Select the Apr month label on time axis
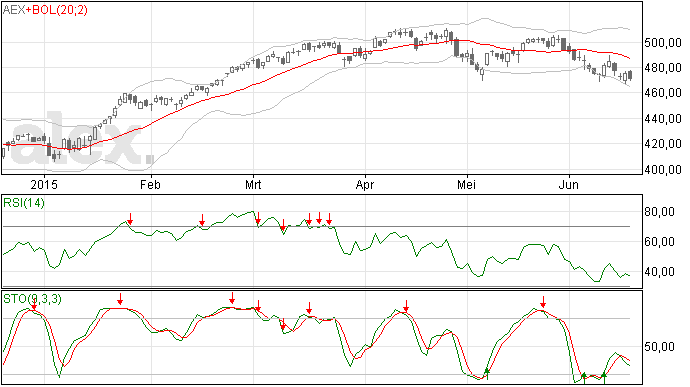 365,184
